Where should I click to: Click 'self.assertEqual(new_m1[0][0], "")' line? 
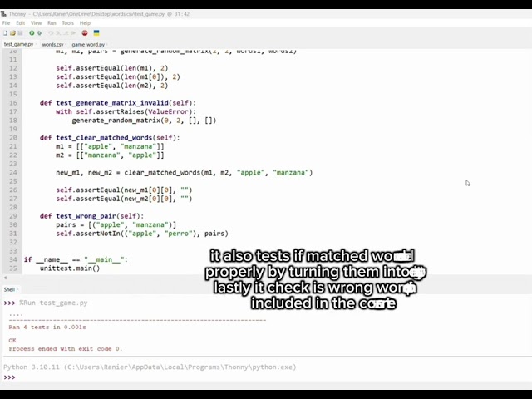[124, 190]
